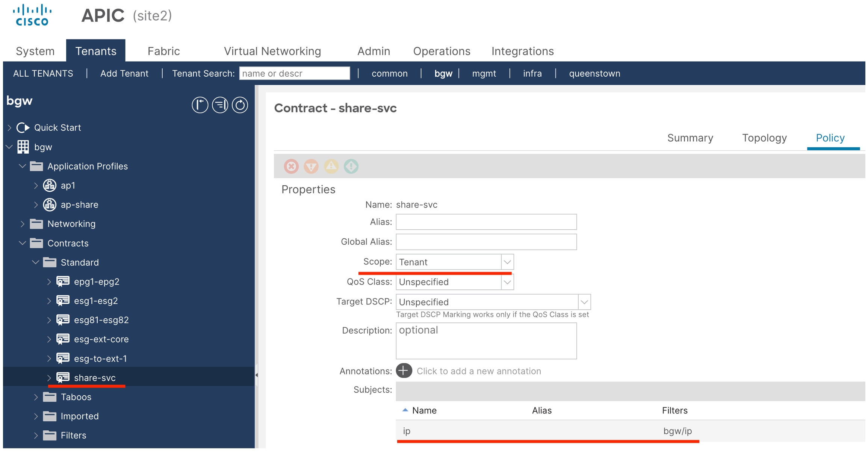Open the infra tenant

(532, 73)
